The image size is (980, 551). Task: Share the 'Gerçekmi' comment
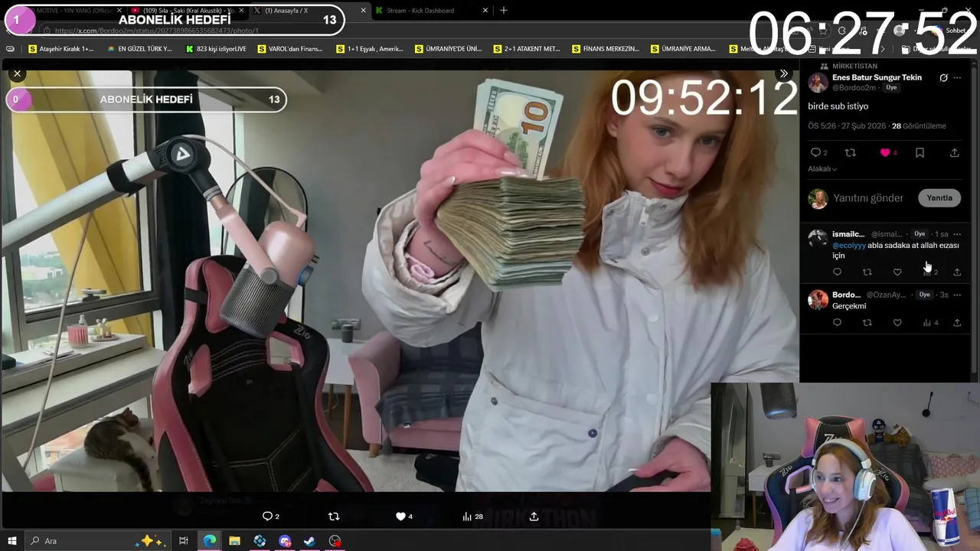[957, 322]
